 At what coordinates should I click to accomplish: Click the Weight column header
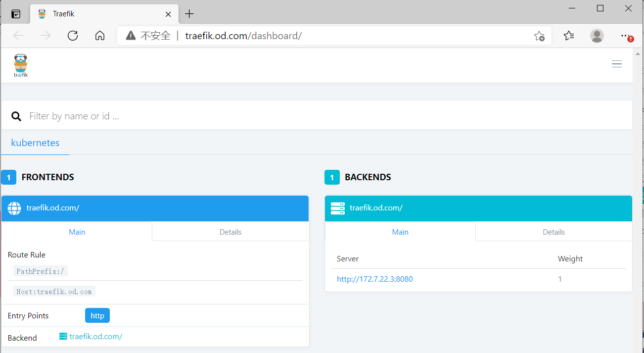coord(570,259)
